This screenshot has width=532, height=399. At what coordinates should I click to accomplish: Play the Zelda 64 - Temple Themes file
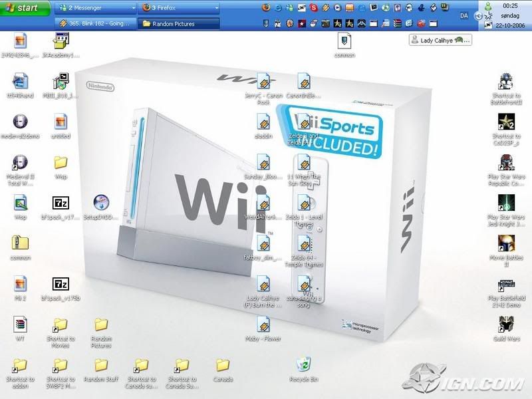coord(304,251)
